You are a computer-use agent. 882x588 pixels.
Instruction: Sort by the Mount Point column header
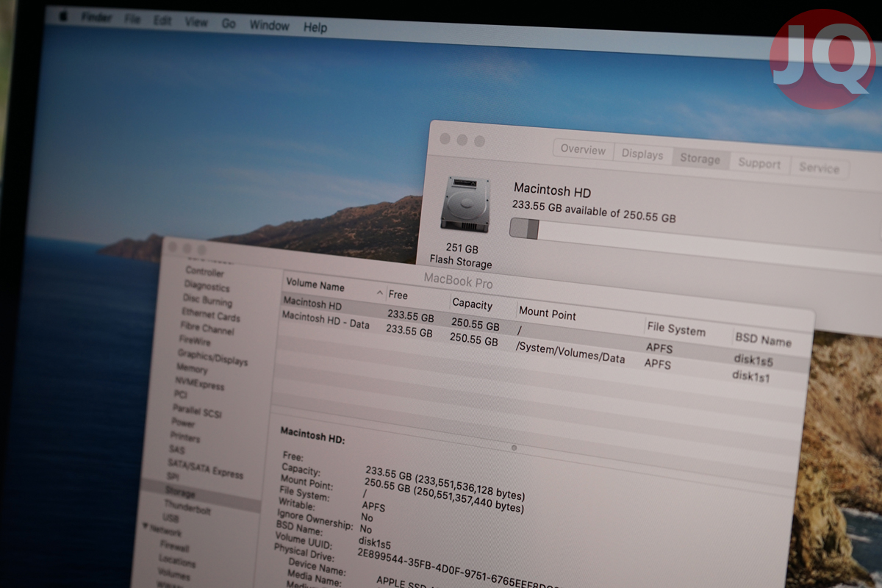coord(548,313)
